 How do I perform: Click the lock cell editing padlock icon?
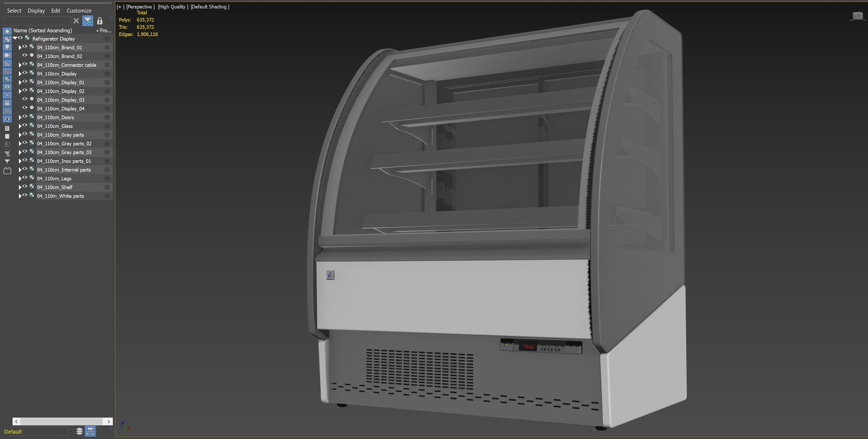click(100, 21)
